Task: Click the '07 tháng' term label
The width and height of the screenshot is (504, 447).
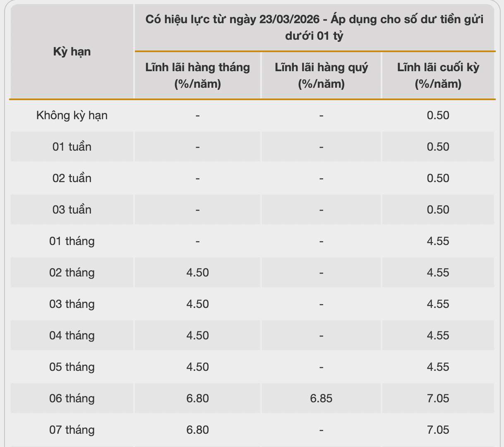Action: pos(72,430)
